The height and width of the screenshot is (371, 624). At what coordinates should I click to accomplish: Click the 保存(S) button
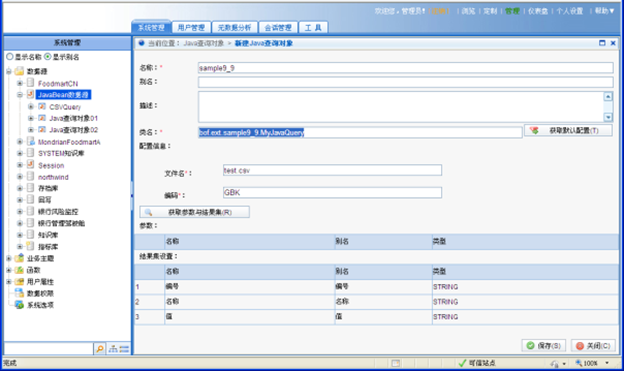[x=544, y=346]
